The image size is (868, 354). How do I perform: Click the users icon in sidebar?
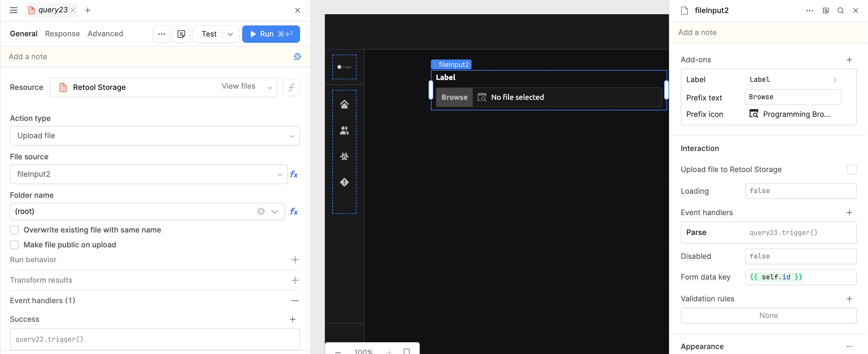344,131
